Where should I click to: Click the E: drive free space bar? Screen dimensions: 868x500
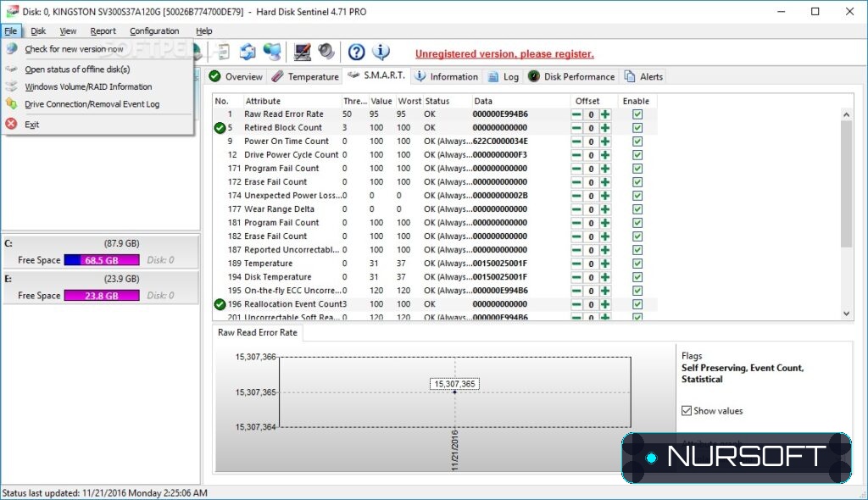(102, 296)
